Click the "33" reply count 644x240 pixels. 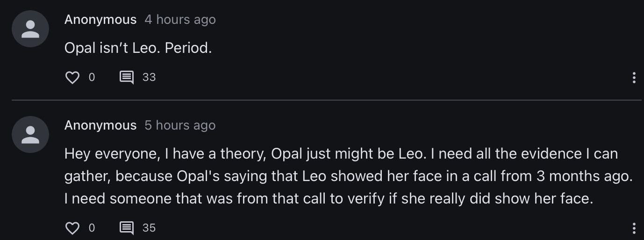(x=149, y=77)
